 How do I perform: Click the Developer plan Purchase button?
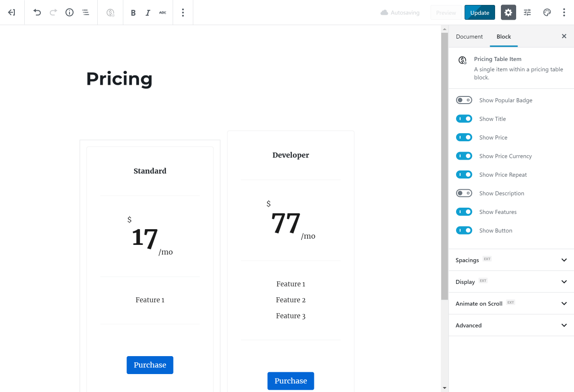pyautogui.click(x=291, y=381)
